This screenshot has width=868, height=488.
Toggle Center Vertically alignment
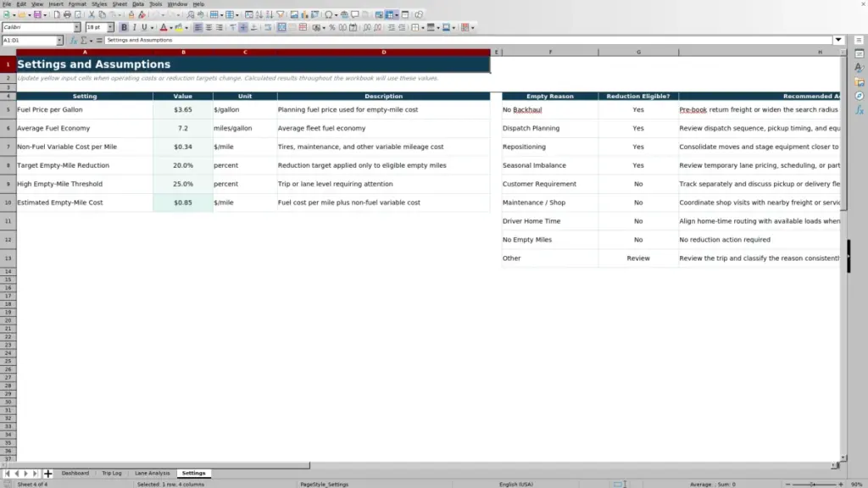pos(243,27)
